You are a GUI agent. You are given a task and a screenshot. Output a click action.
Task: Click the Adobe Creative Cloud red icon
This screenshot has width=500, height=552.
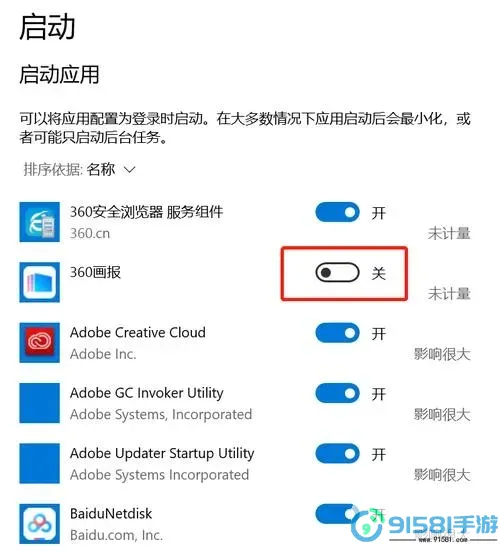[39, 343]
